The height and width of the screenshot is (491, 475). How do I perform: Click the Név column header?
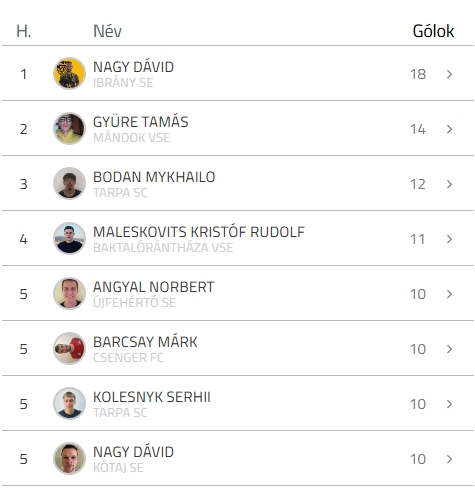107,31
